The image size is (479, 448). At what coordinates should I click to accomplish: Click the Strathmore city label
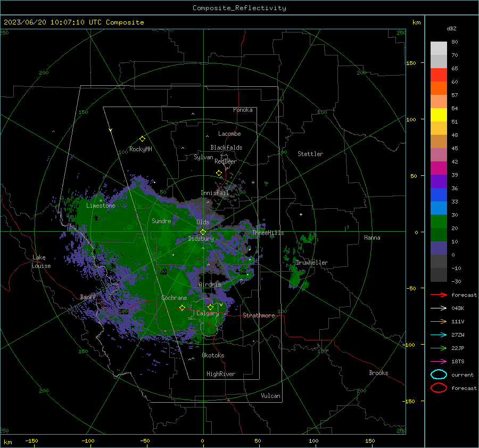[x=259, y=315]
